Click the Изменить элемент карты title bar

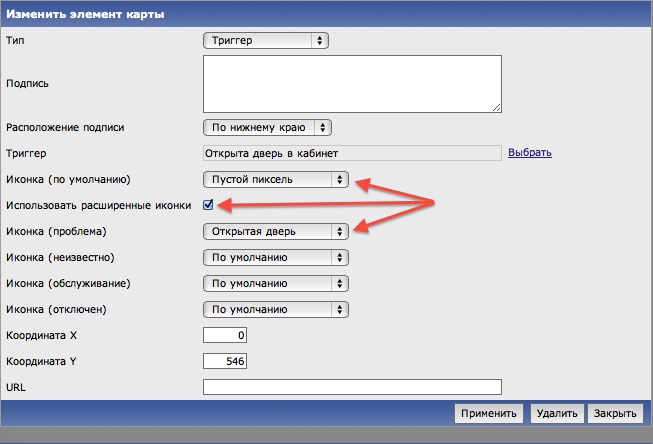(x=326, y=14)
